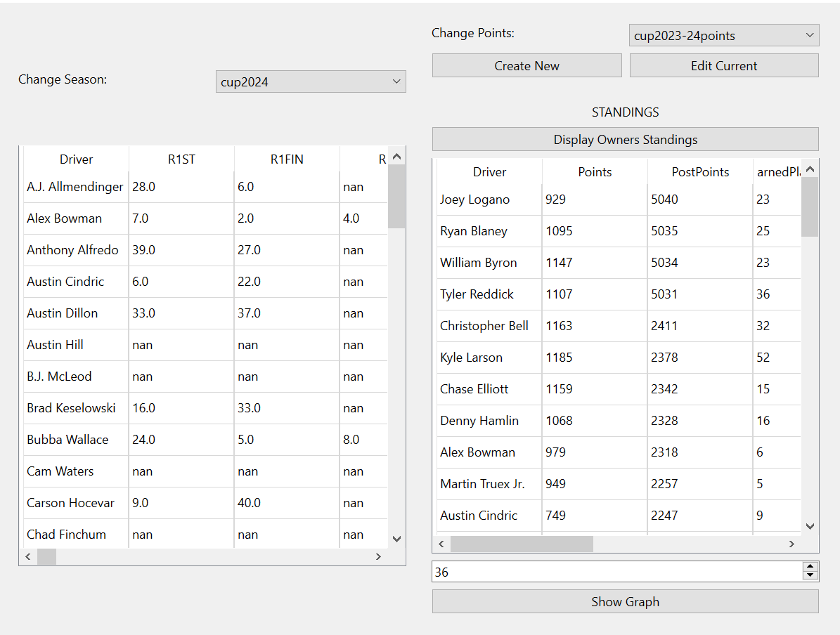Click the PostPoints column header
Image resolution: width=840 pixels, height=635 pixels.
tap(700, 172)
